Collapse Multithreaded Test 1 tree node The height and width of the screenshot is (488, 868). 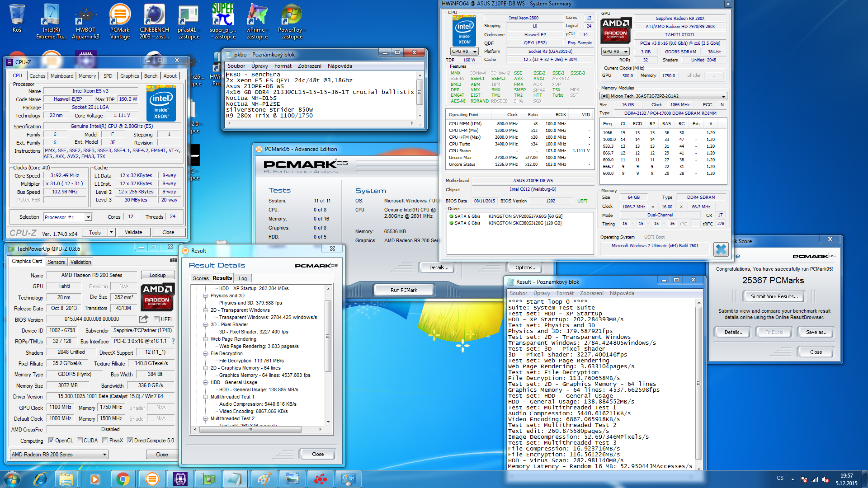(206, 397)
